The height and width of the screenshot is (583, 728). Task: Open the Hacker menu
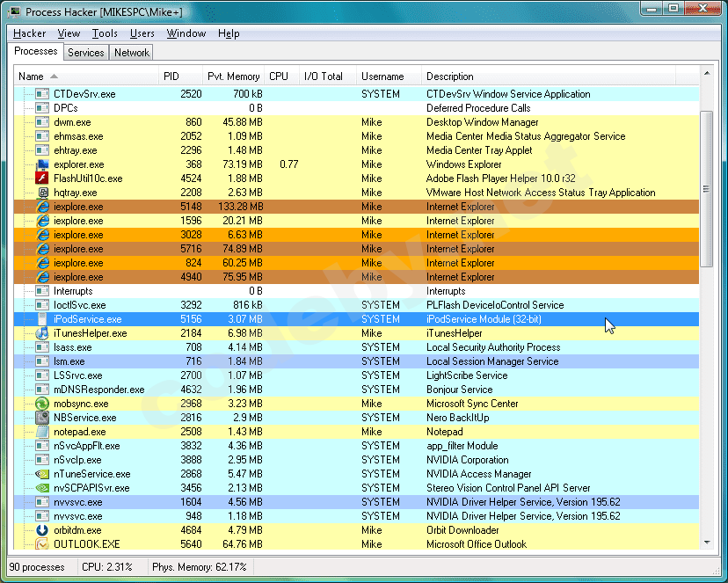tap(29, 33)
